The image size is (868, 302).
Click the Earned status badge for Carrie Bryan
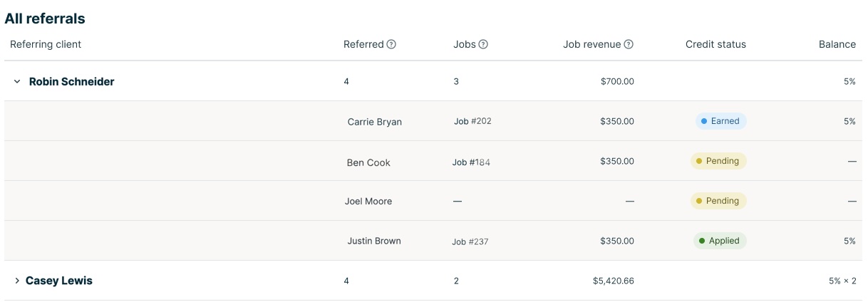click(720, 121)
